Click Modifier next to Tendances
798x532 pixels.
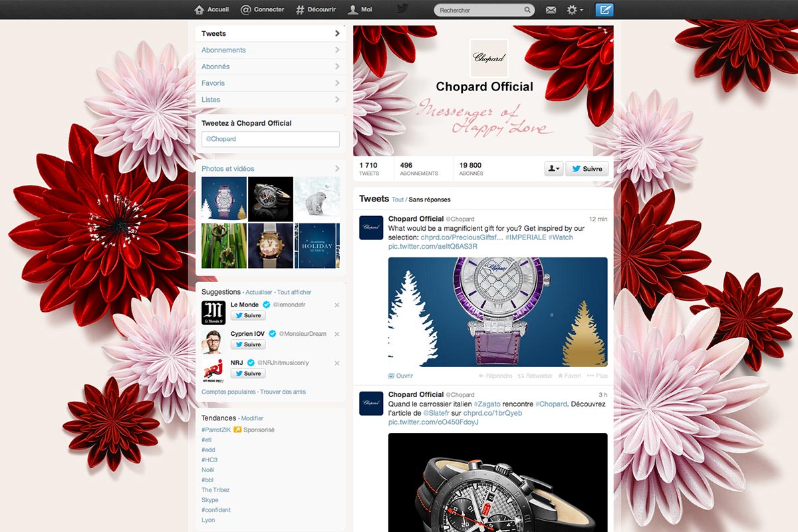[x=252, y=418]
